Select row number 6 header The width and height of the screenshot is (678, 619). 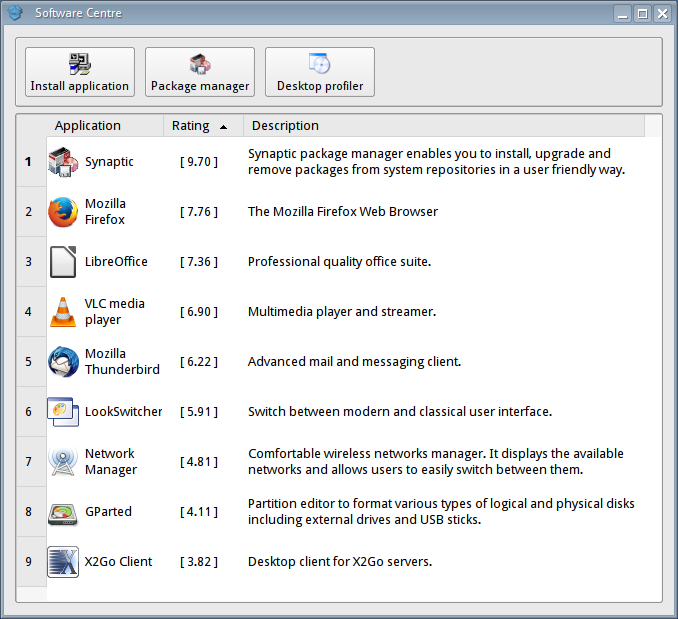pyautogui.click(x=31, y=412)
